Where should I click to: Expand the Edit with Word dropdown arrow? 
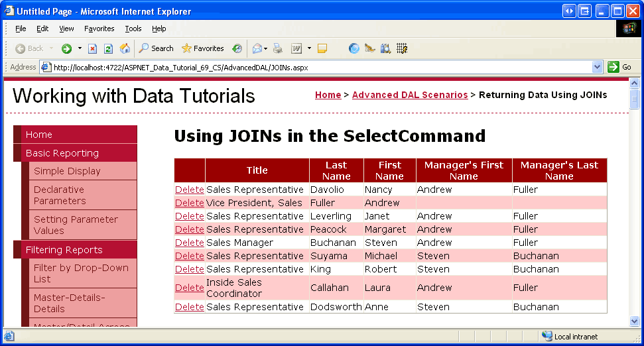click(309, 48)
